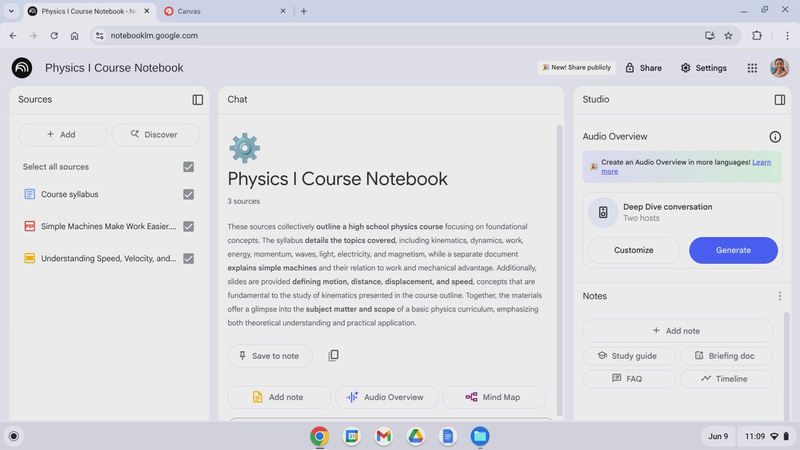Generate an FAQ note
The height and width of the screenshot is (450, 800).
coord(629,379)
